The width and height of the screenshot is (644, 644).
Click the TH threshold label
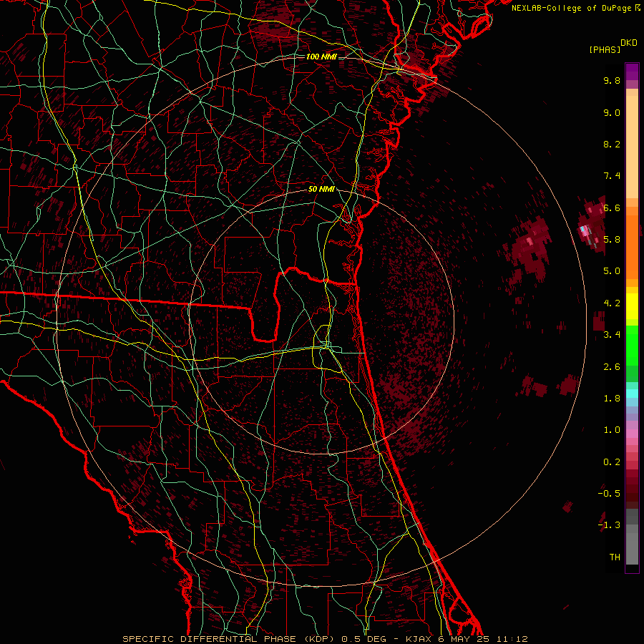[615, 557]
